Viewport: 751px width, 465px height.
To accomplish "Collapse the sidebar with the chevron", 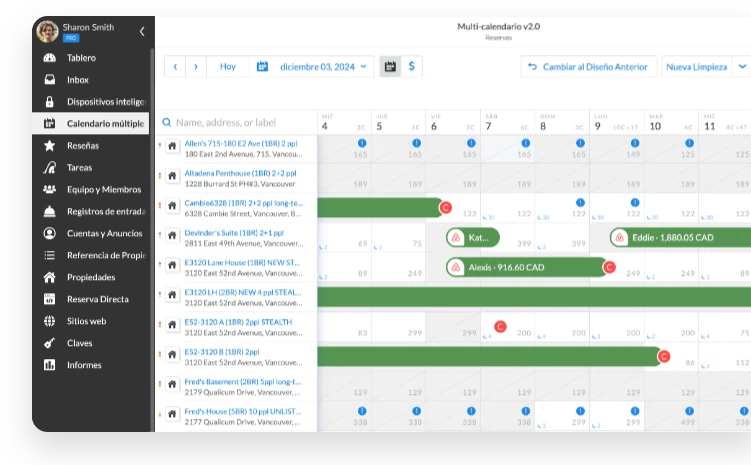I will point(142,31).
